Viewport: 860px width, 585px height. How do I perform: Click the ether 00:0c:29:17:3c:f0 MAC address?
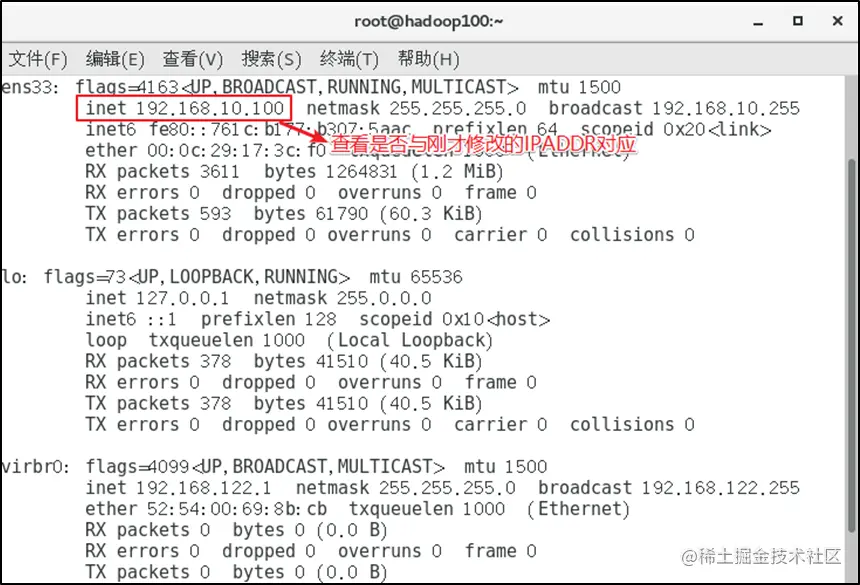click(206, 150)
